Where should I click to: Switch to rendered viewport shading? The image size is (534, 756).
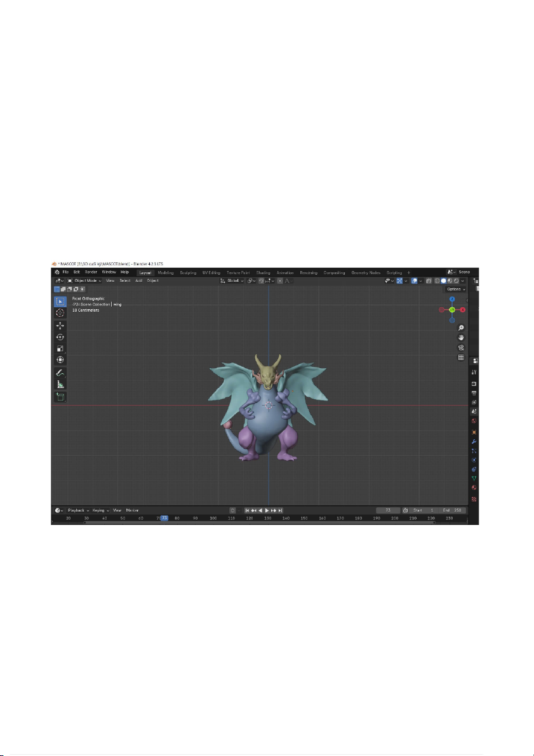(x=457, y=281)
